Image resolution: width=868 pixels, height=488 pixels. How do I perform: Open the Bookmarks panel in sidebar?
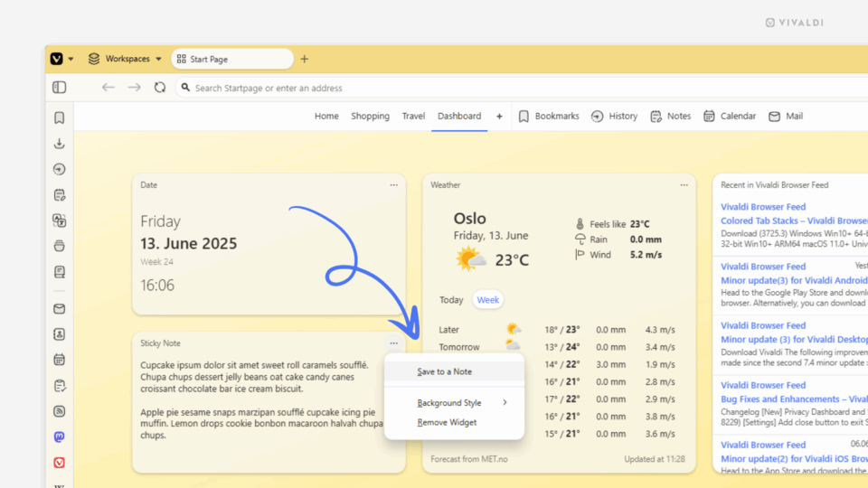point(60,117)
